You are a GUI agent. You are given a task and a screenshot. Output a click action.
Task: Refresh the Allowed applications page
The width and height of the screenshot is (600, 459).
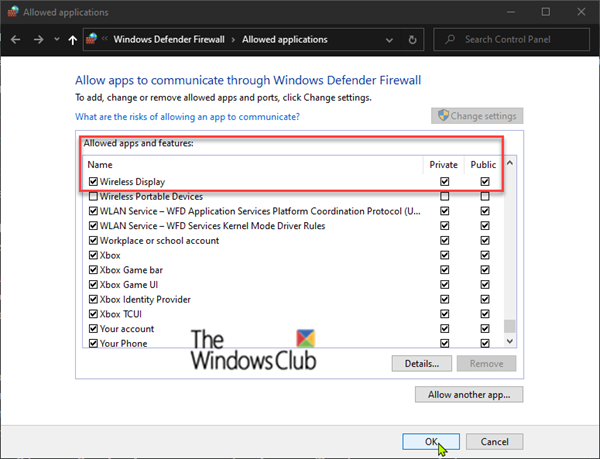click(x=412, y=39)
